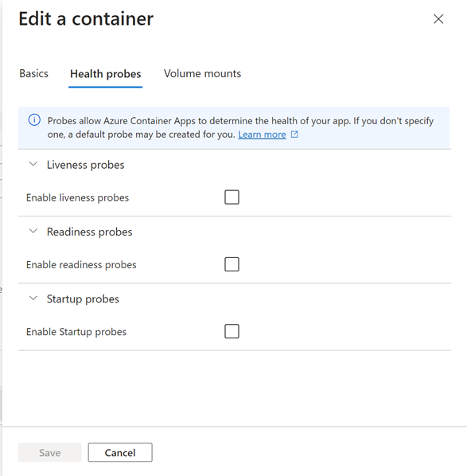Switch to the Basics tab
The image size is (467, 476).
[x=33, y=73]
